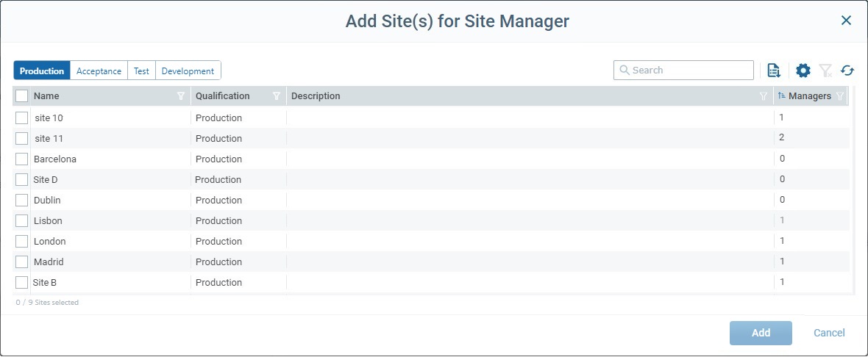Click the 'Site D' name cell
Image resolution: width=868 pixels, height=357 pixels.
(46, 180)
